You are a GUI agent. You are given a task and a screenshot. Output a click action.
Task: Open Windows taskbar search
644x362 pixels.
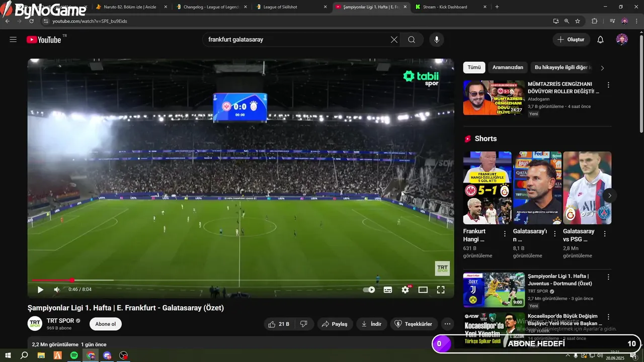click(x=24, y=355)
